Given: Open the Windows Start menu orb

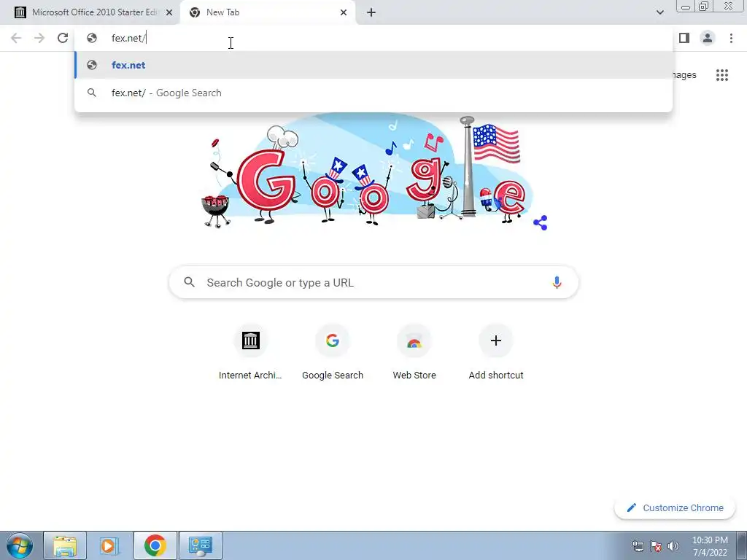Looking at the screenshot, I should click(x=20, y=545).
